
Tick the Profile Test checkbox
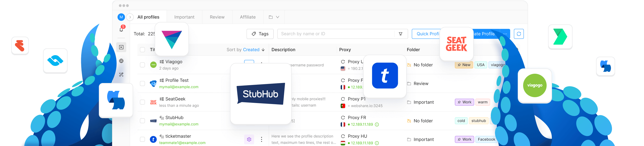click(x=142, y=83)
